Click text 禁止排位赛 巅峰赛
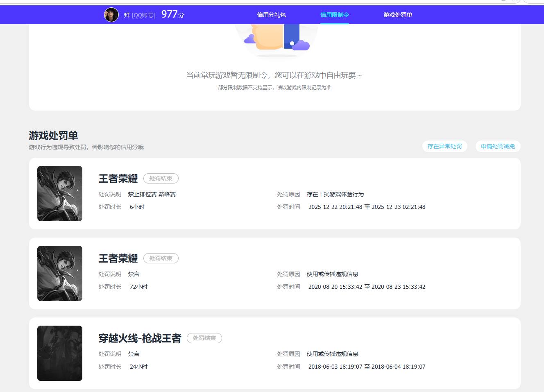Screen dimensions: 544x392 [x=152, y=194]
